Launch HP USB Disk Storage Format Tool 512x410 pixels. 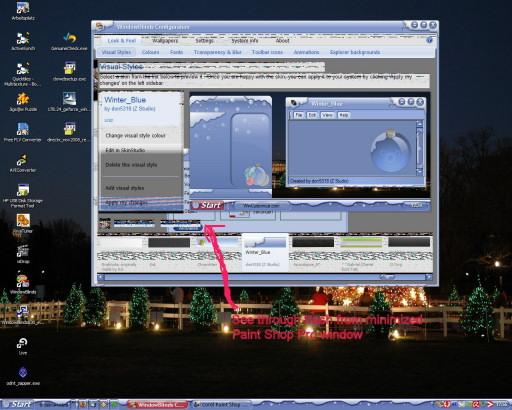pyautogui.click(x=23, y=196)
